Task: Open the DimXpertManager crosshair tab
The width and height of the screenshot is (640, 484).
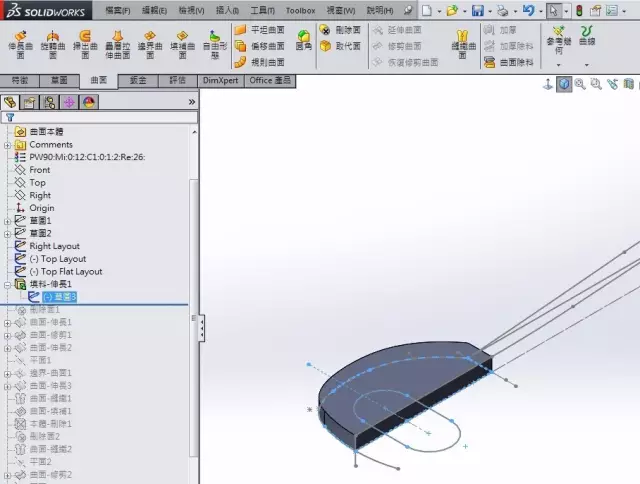Action: coord(69,102)
